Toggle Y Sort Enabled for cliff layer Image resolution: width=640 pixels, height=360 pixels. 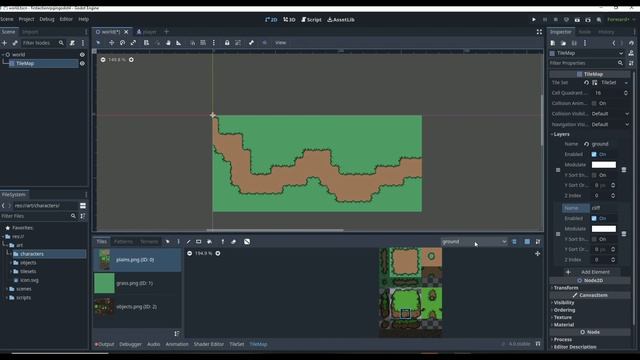(594, 239)
